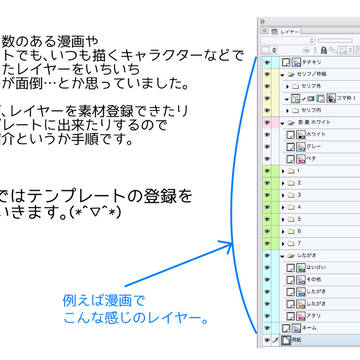
Task: Select the folder row named 影・ホワイト
Action: (x=314, y=122)
